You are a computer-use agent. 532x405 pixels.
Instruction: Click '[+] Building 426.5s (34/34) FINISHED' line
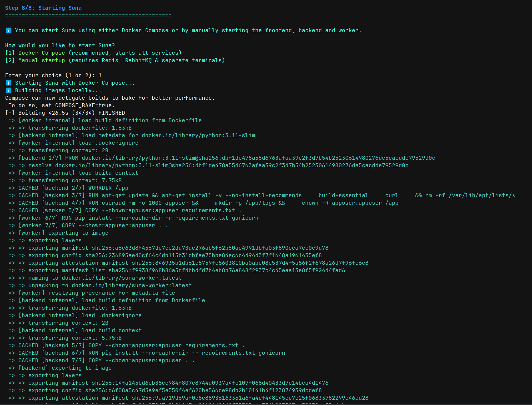(x=65, y=113)
